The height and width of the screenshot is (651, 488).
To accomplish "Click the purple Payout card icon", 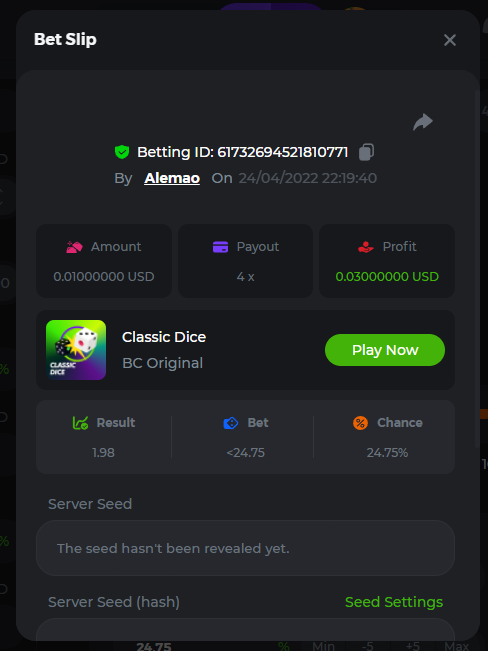I will pyautogui.click(x=220, y=247).
